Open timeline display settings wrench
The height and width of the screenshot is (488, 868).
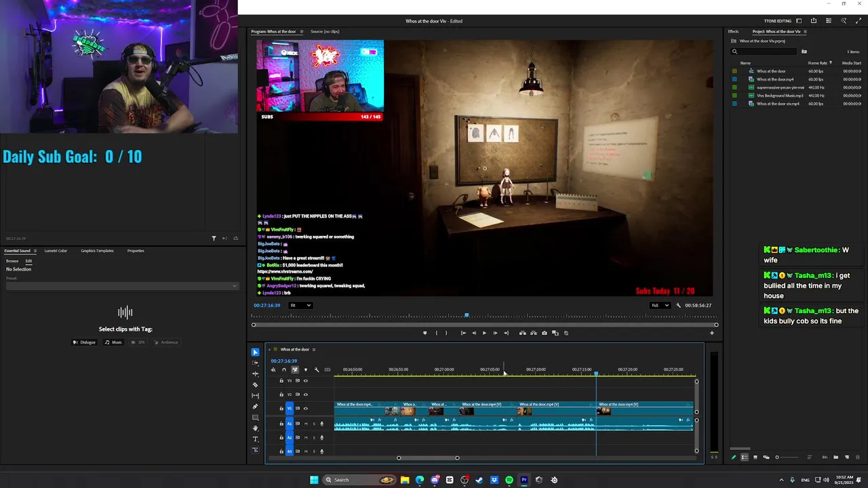(317, 369)
